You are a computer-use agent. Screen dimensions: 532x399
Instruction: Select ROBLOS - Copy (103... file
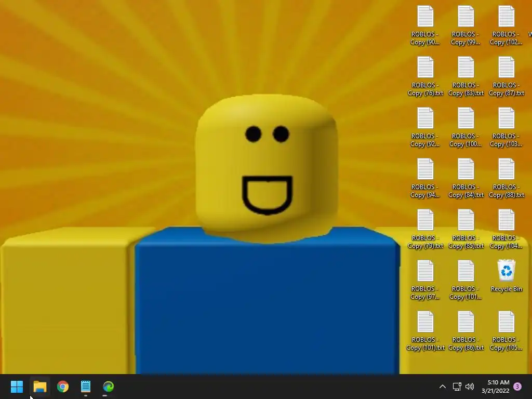pos(506,128)
